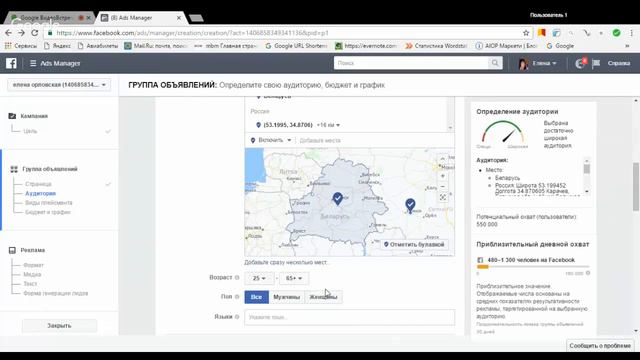Click the Закрыть button
Viewport: 640px width, 360px height.
click(59, 326)
